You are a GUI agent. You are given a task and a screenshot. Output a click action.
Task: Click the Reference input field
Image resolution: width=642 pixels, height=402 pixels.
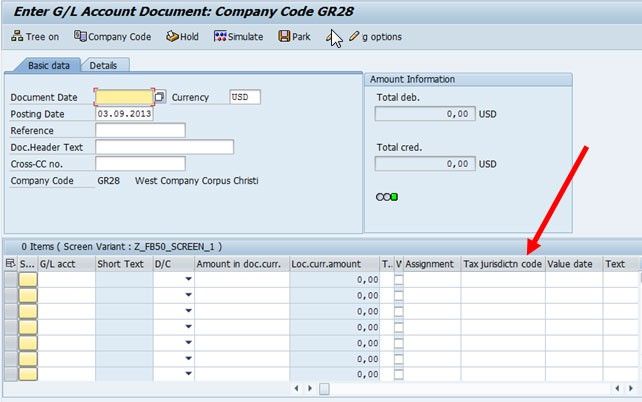click(x=140, y=131)
